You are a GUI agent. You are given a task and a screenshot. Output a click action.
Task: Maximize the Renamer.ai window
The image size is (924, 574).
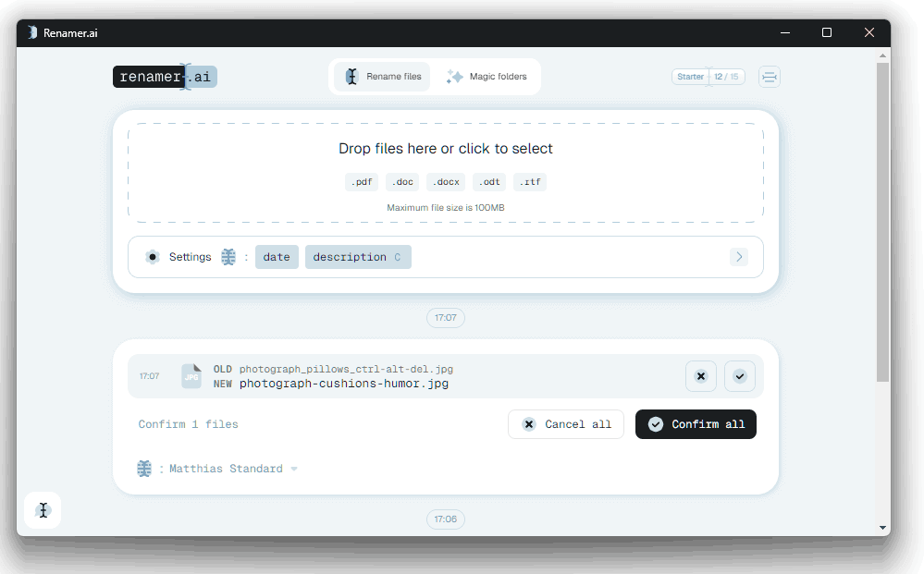(827, 33)
